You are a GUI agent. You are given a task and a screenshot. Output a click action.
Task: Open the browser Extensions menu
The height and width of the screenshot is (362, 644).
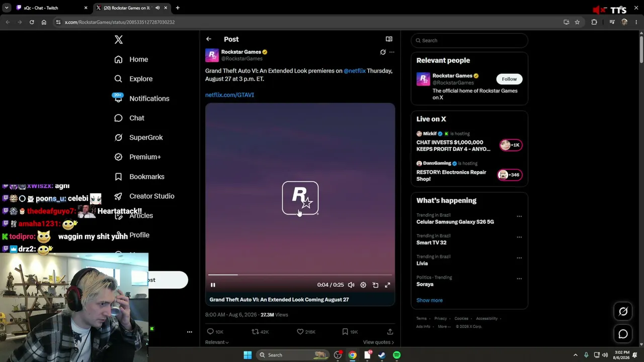click(x=594, y=22)
